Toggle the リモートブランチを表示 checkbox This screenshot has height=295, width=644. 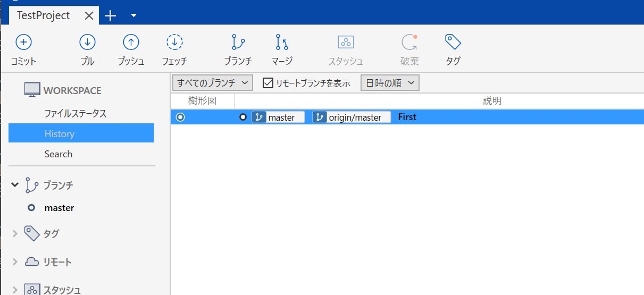coord(268,83)
